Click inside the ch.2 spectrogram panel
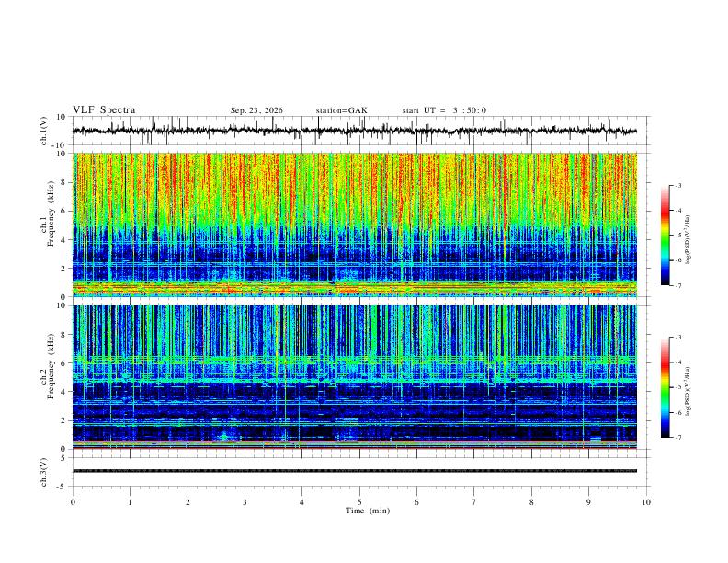Screen dimensions: 728x563 355,377
